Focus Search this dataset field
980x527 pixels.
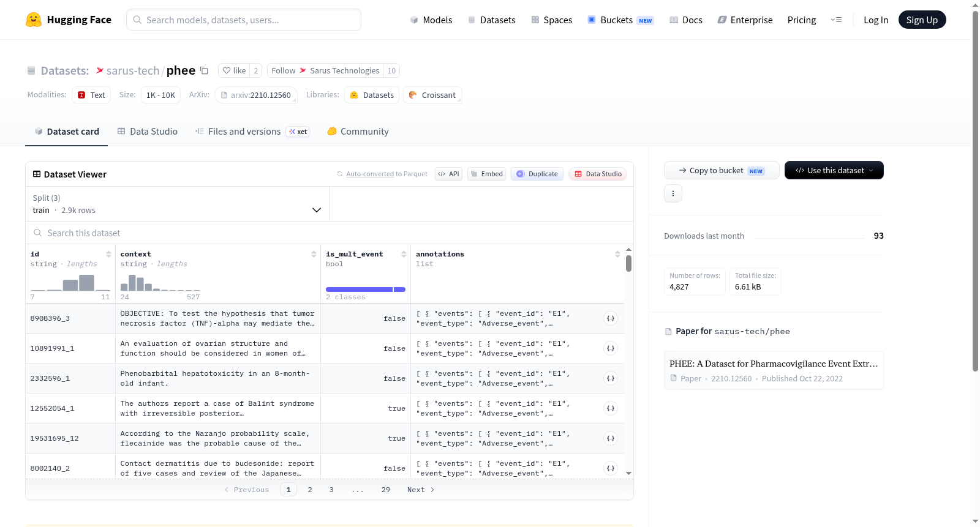pos(330,233)
